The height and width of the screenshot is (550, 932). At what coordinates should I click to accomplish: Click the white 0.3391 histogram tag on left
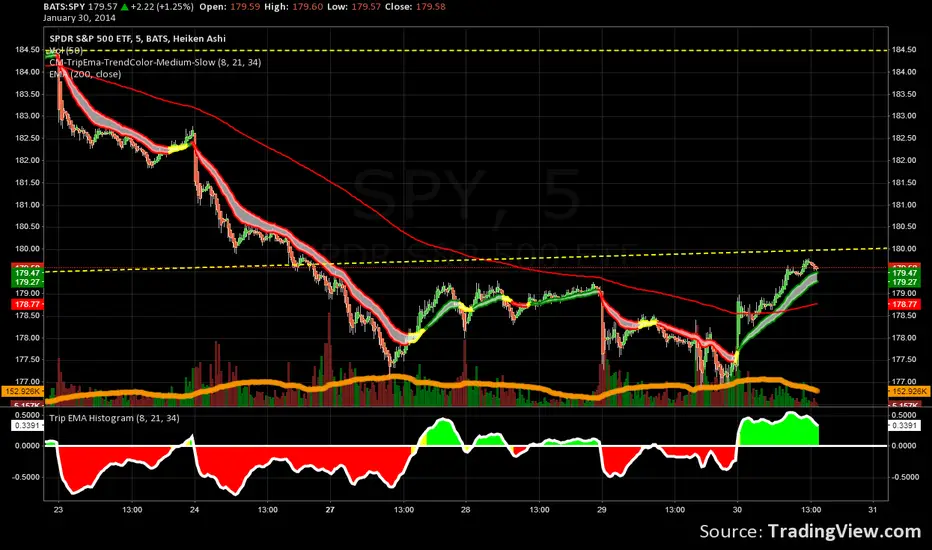pyautogui.click(x=27, y=426)
